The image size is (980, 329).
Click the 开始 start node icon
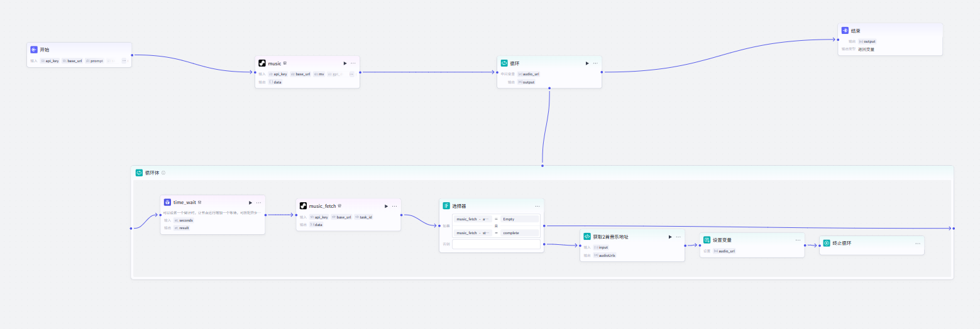point(34,50)
